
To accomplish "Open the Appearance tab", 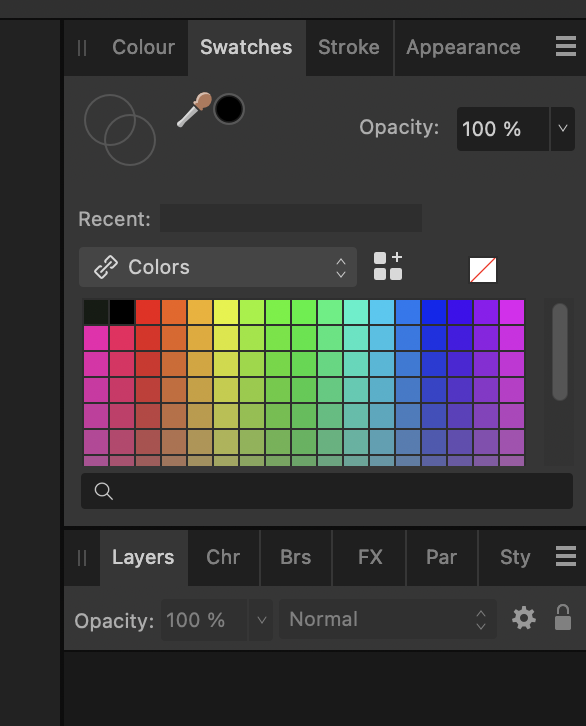I will coord(463,47).
